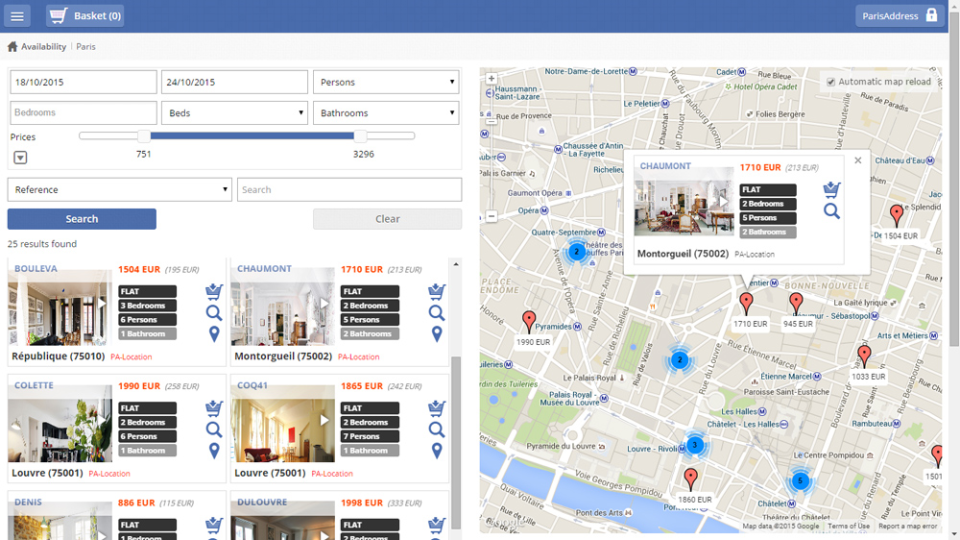This screenshot has width=960, height=540.
Task: Open the COQ41 listing photo
Action: click(283, 425)
